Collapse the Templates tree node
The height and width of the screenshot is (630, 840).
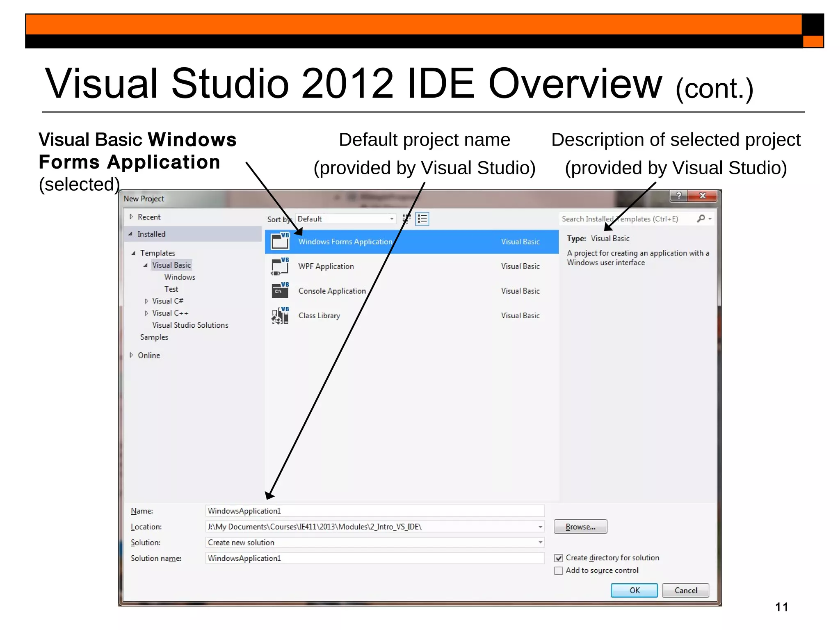pos(133,253)
